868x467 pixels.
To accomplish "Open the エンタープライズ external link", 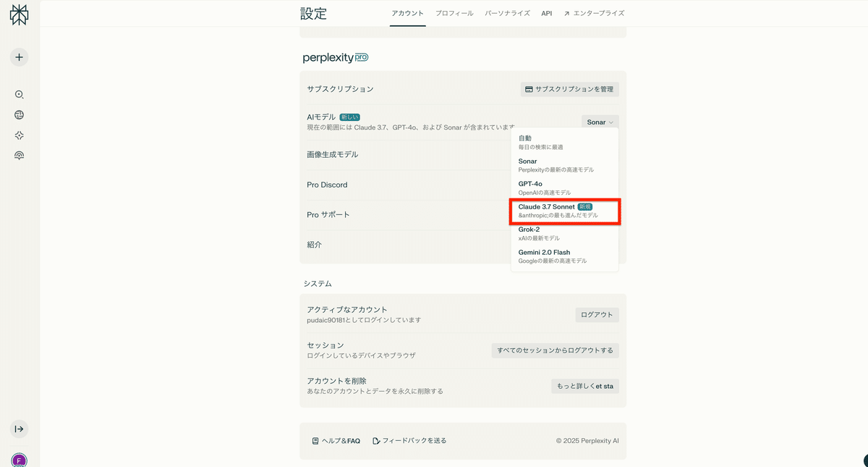I will (593, 14).
